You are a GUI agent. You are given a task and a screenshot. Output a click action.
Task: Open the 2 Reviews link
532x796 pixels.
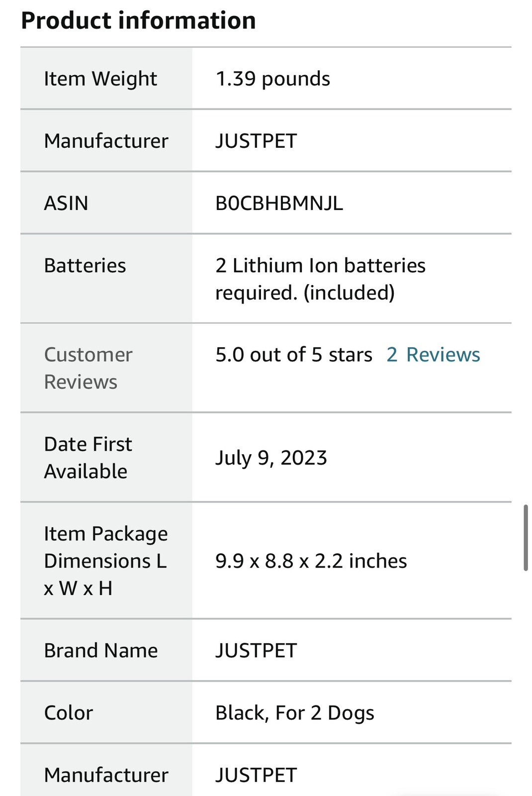pos(433,355)
